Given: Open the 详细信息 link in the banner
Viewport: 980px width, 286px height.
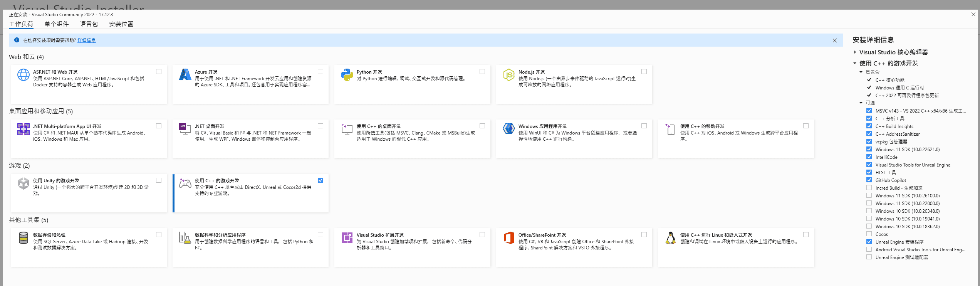Looking at the screenshot, I should (87, 40).
